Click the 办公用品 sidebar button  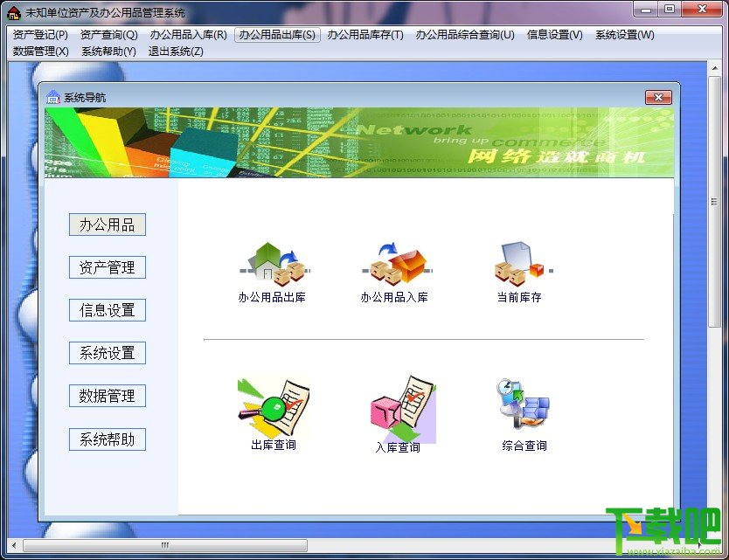[108, 225]
